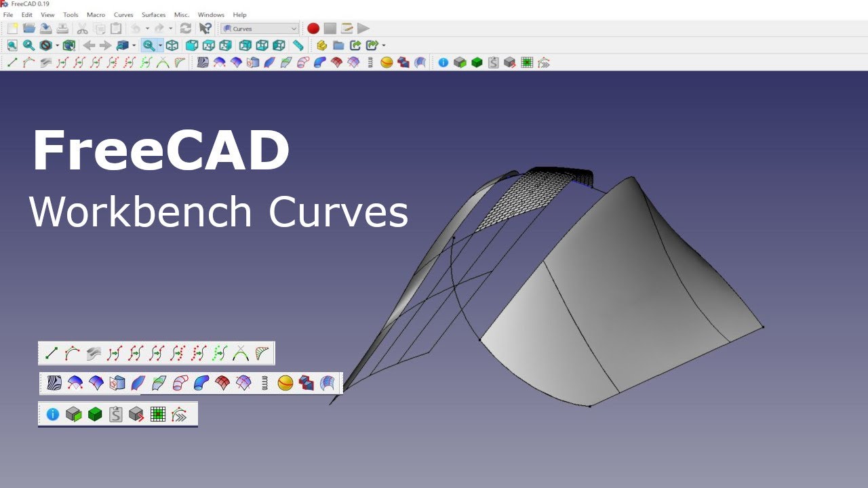Viewport: 868px width, 488px height.
Task: Click the blue pipe elbow in the enlarged overlay
Action: click(201, 383)
